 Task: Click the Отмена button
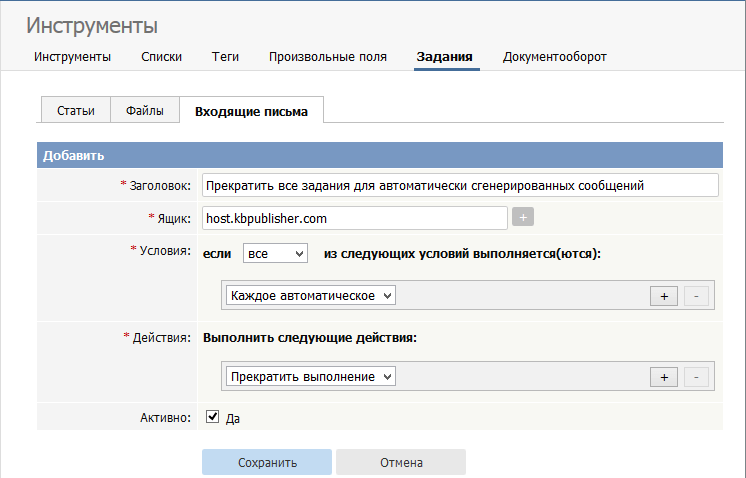[401, 462]
